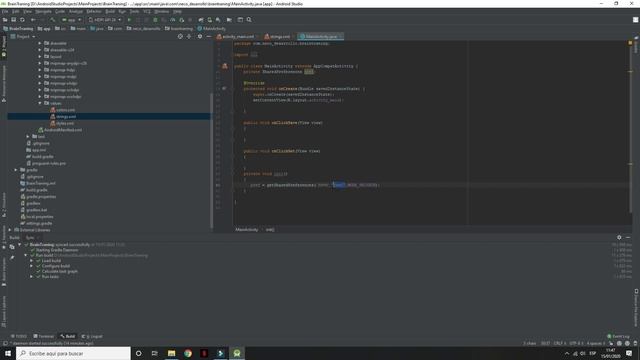640x360 pixels.
Task: Click the Save All toolbar icon
Action: click(x=13, y=20)
